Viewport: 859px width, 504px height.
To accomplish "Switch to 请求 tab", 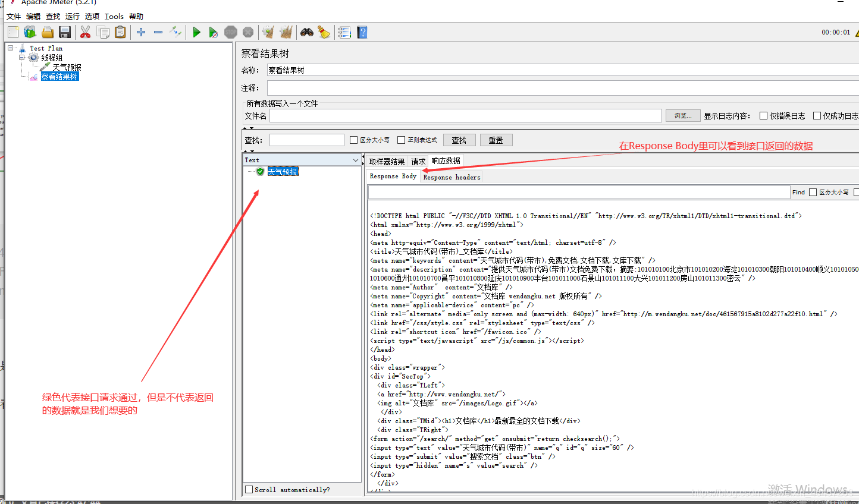I will pos(418,162).
